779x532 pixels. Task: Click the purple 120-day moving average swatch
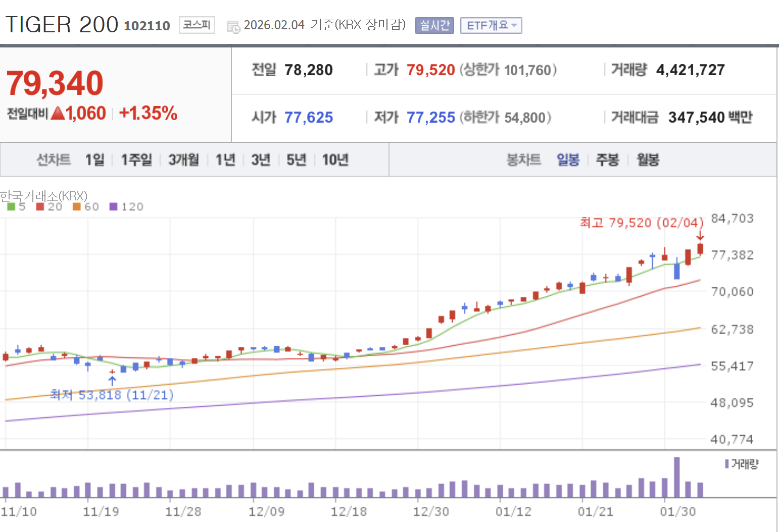coord(113,206)
